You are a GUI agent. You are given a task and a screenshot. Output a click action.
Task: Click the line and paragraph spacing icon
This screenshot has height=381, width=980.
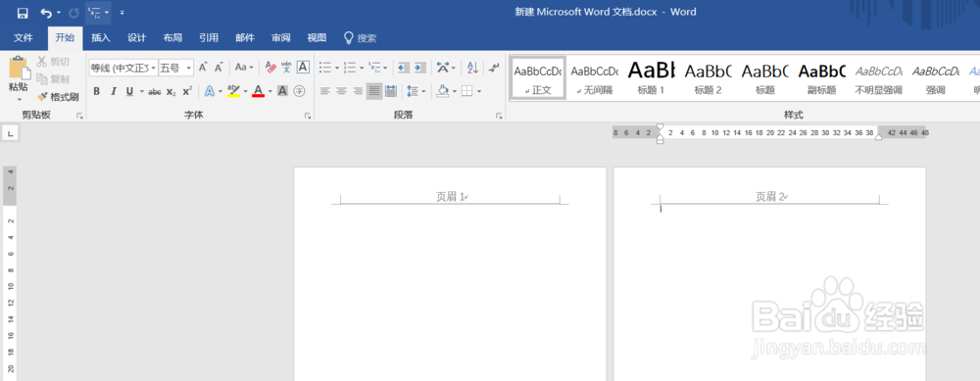click(x=413, y=91)
